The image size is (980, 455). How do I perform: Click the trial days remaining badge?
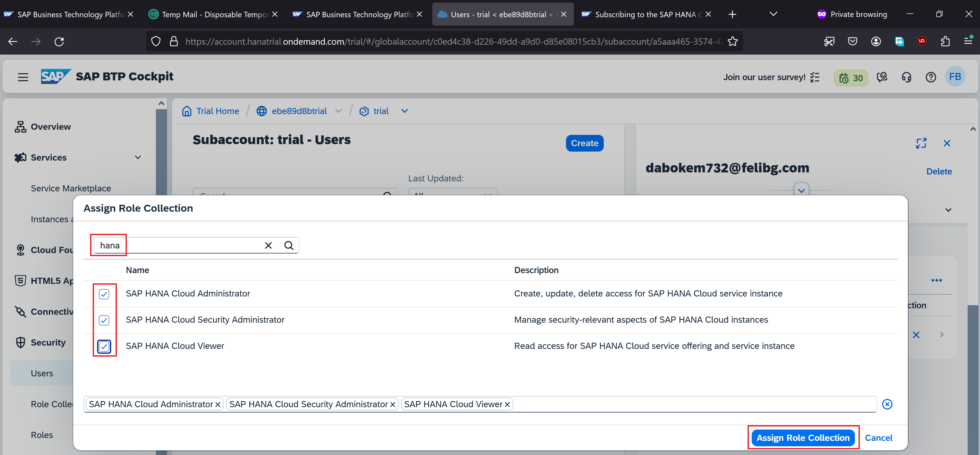tap(851, 78)
